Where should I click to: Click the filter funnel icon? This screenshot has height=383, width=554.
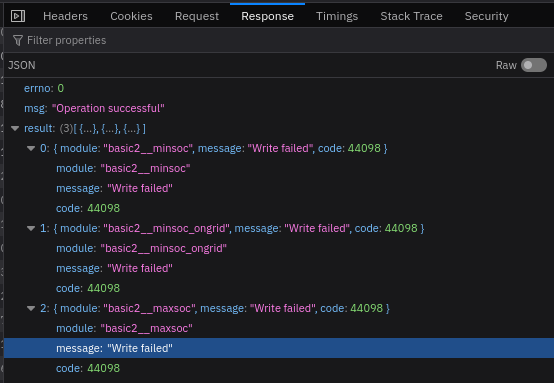(18, 40)
